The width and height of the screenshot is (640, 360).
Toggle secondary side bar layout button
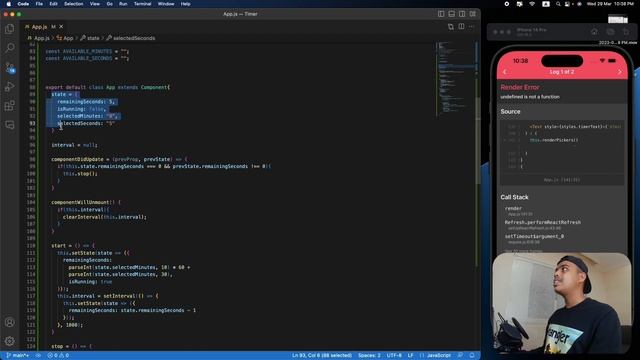[x=462, y=14]
